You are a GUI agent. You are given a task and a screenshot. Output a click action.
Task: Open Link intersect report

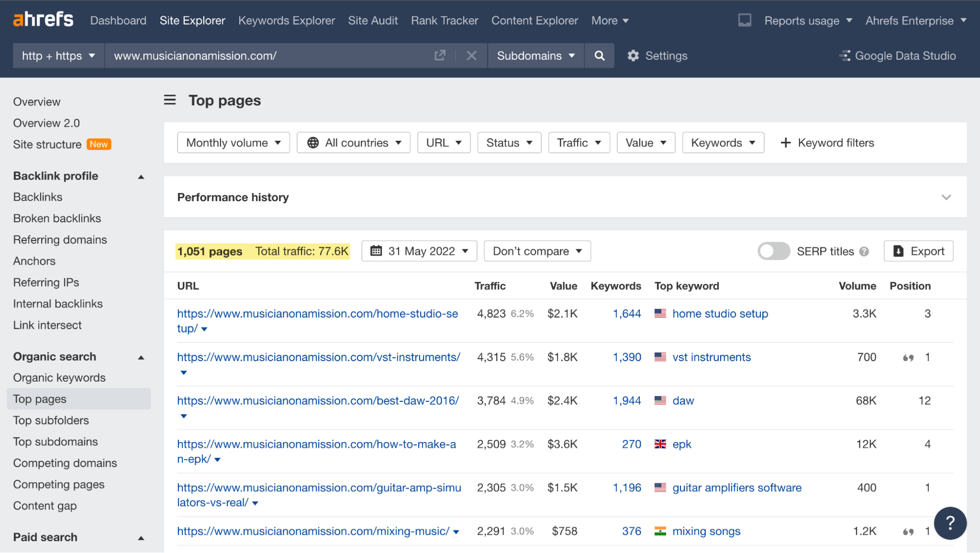pos(48,325)
